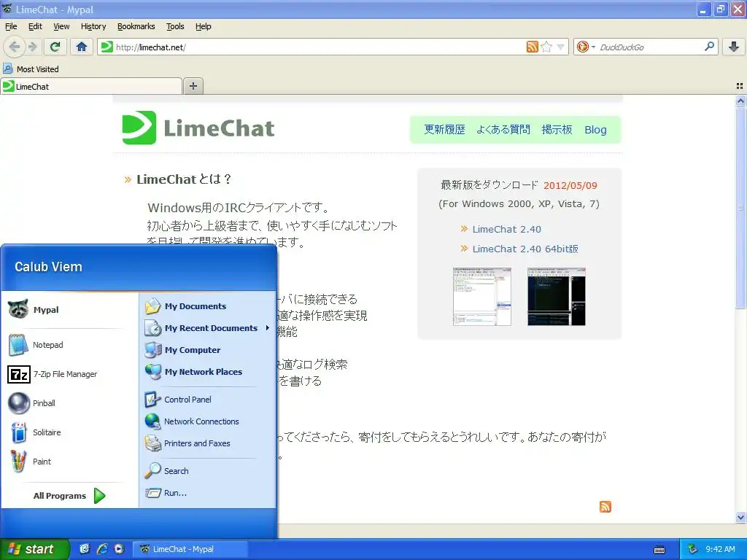Open the 更新履歴 page link
Image resolution: width=747 pixels, height=560 pixels.
pos(444,130)
